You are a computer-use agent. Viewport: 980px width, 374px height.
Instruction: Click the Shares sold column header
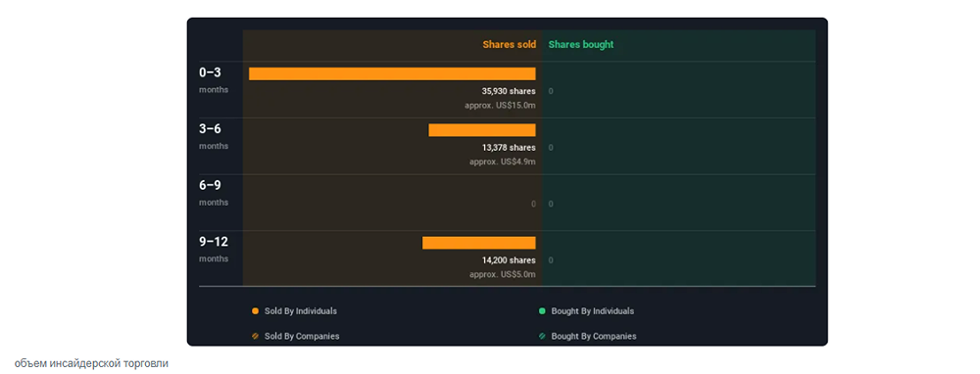click(510, 45)
